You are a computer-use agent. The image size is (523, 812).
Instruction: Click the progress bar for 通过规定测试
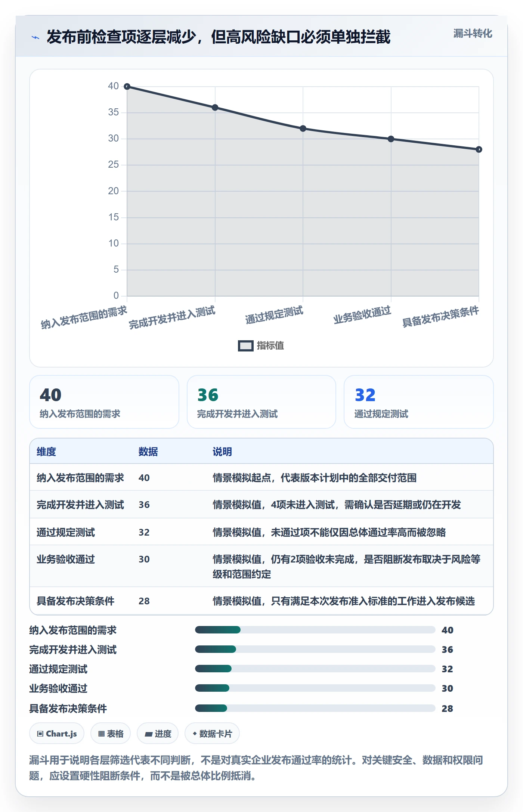point(315,669)
